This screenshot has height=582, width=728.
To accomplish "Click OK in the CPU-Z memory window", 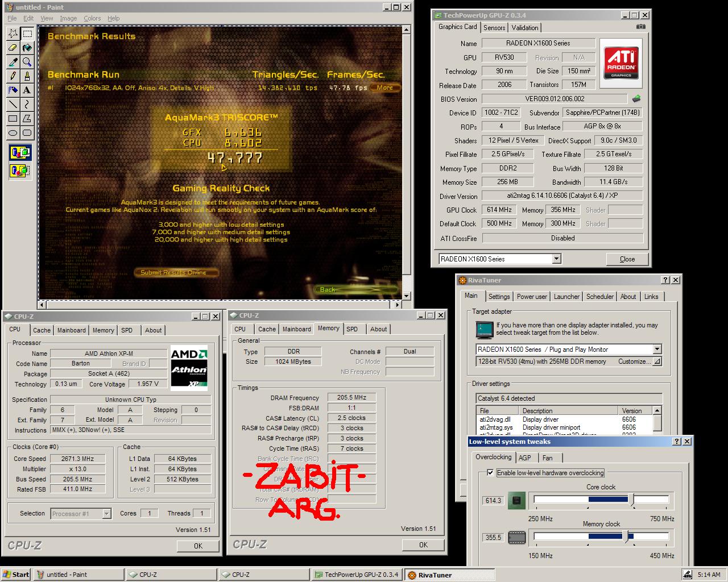I will click(423, 544).
